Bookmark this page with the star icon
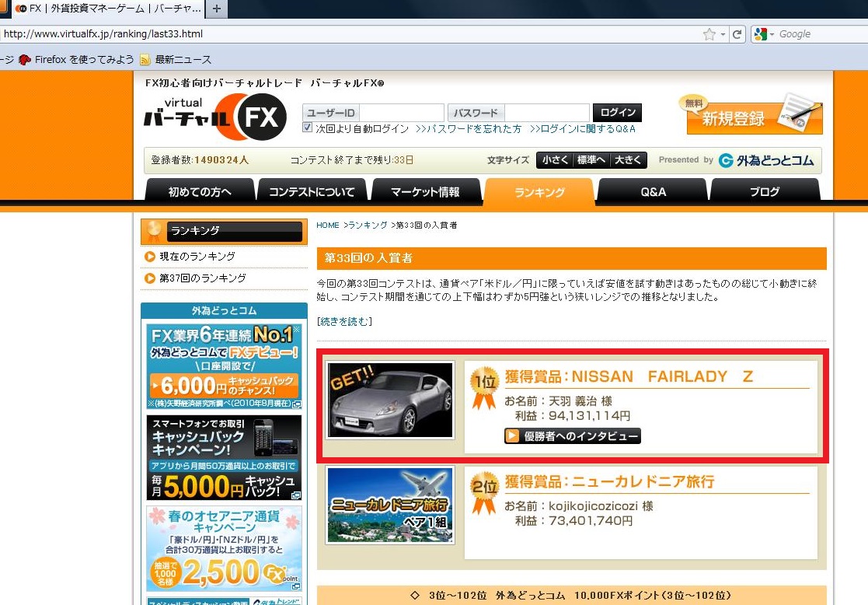 click(709, 34)
